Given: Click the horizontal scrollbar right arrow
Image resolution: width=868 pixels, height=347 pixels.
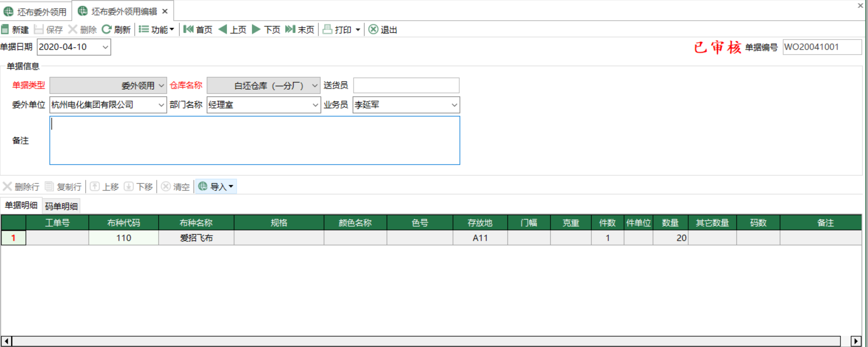Looking at the screenshot, I should click(856, 341).
